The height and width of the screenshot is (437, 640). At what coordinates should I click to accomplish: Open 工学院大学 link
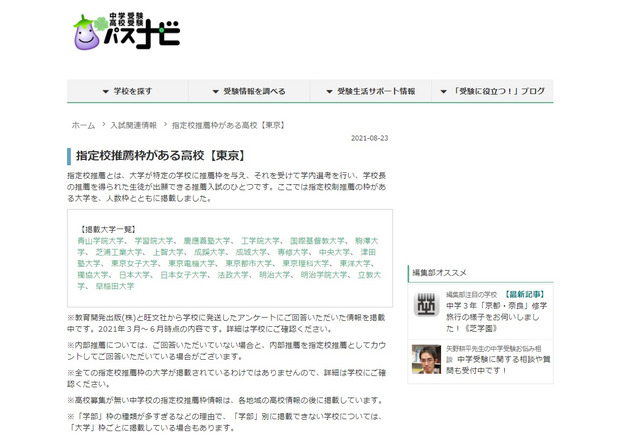[x=260, y=241]
